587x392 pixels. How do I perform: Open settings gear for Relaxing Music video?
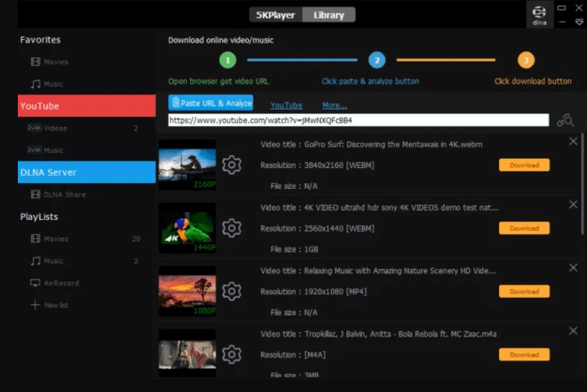[x=232, y=291]
